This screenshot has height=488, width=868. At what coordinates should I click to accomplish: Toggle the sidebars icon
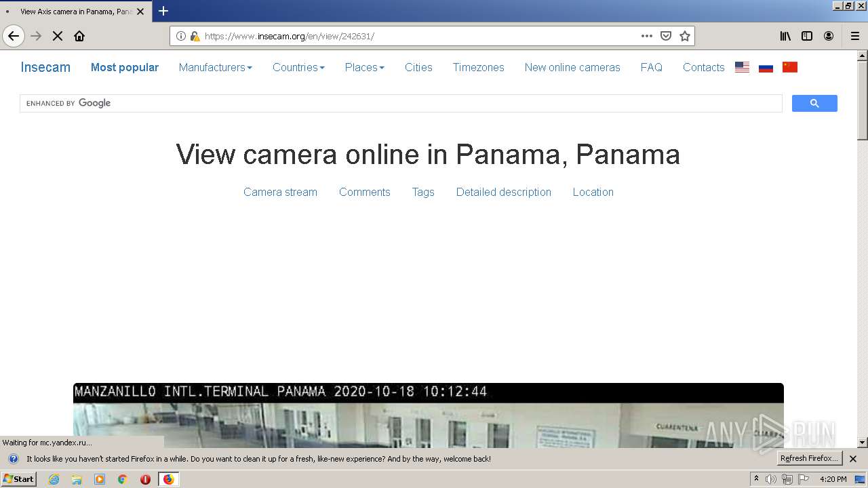click(807, 36)
